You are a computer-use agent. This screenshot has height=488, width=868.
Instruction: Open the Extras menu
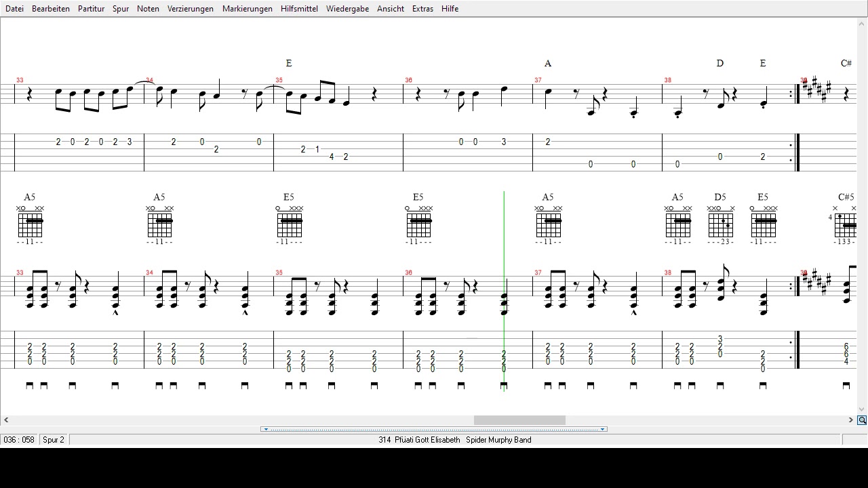(x=422, y=9)
